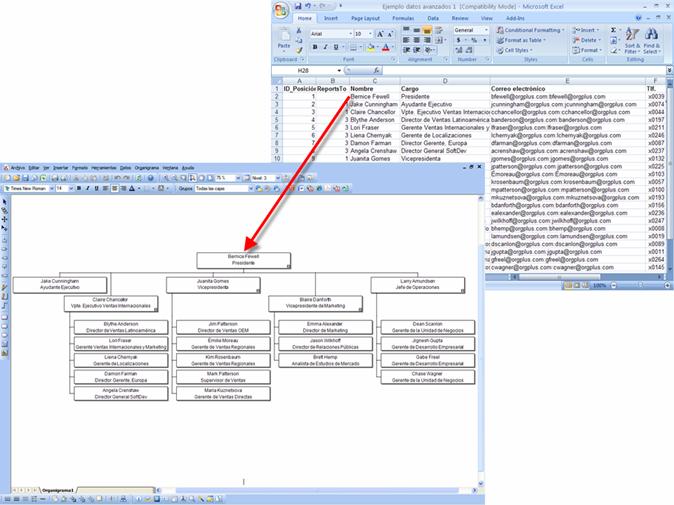Click Insert in Excel Cells group
The image size is (674, 505).
[x=587, y=30]
